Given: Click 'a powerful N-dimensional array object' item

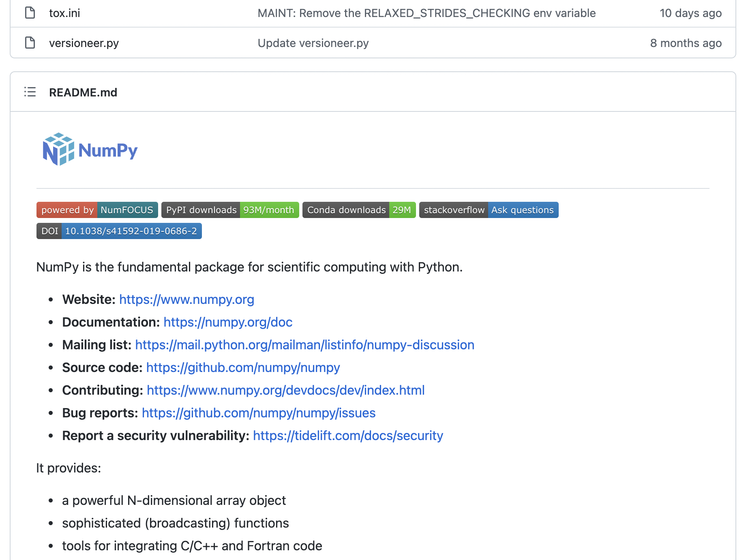Looking at the screenshot, I should tap(174, 500).
